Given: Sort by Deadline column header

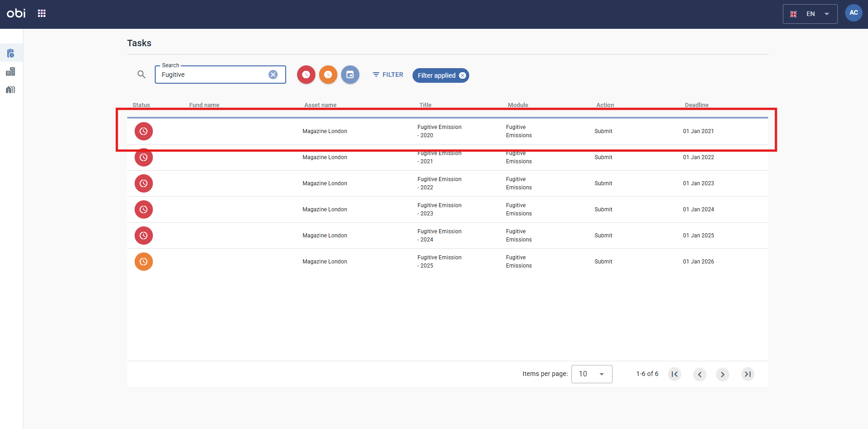Looking at the screenshot, I should point(697,105).
